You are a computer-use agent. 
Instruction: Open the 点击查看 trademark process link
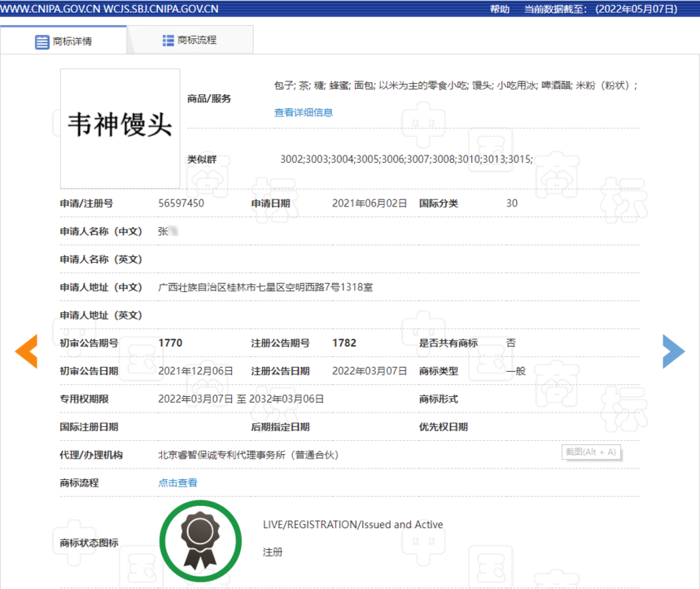coord(177,482)
